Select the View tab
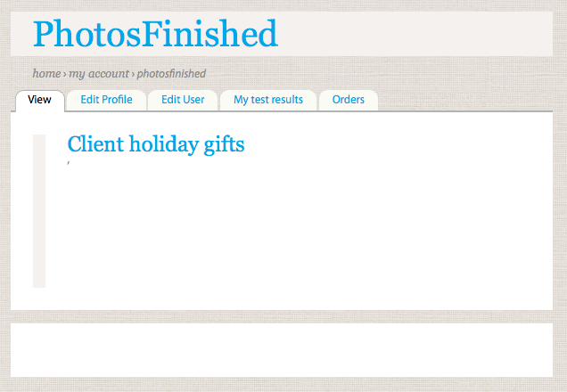 (x=39, y=100)
